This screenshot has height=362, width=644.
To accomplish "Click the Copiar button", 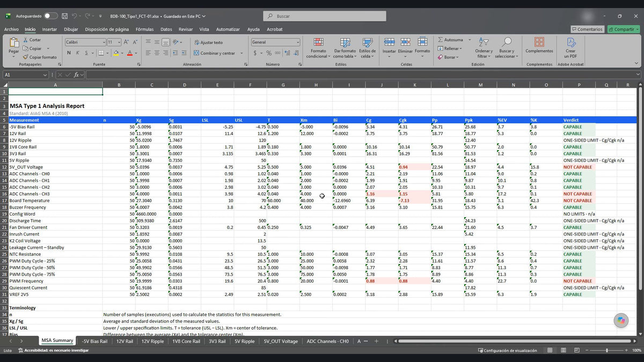I will click(x=32, y=48).
